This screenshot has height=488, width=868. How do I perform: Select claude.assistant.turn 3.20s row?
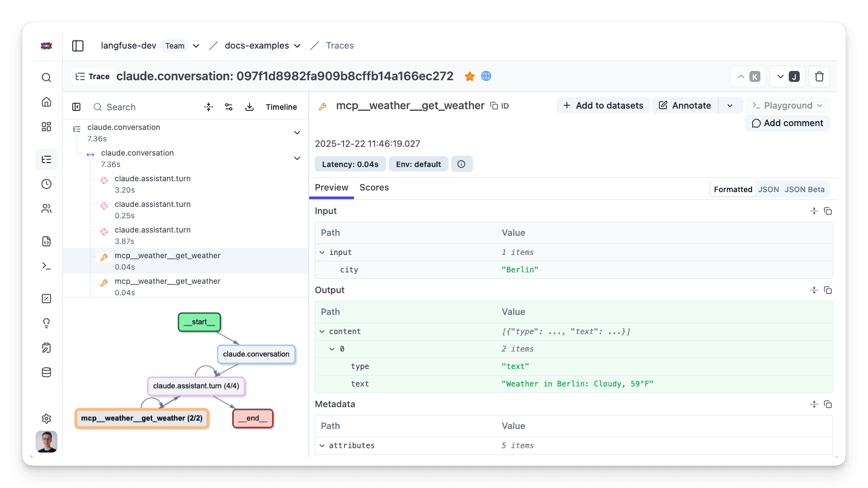tap(186, 184)
